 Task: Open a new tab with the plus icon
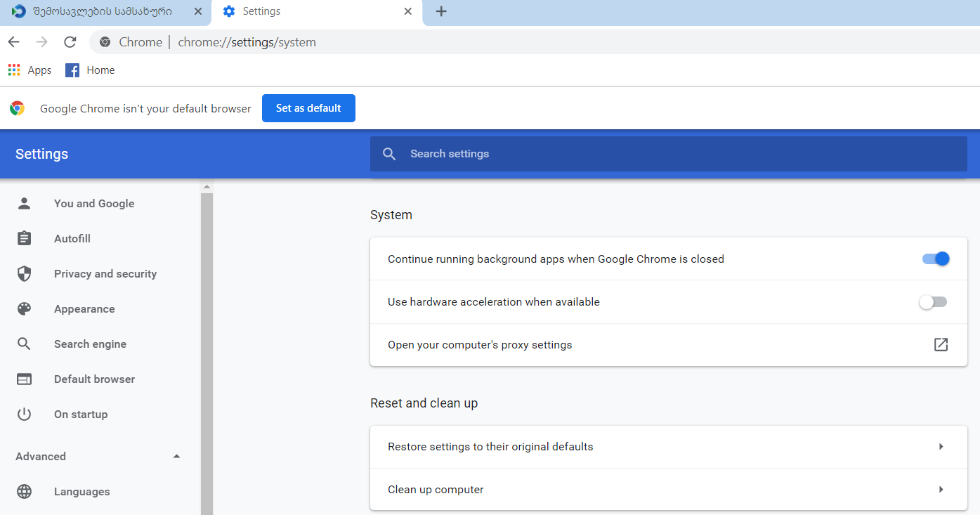coord(441,11)
